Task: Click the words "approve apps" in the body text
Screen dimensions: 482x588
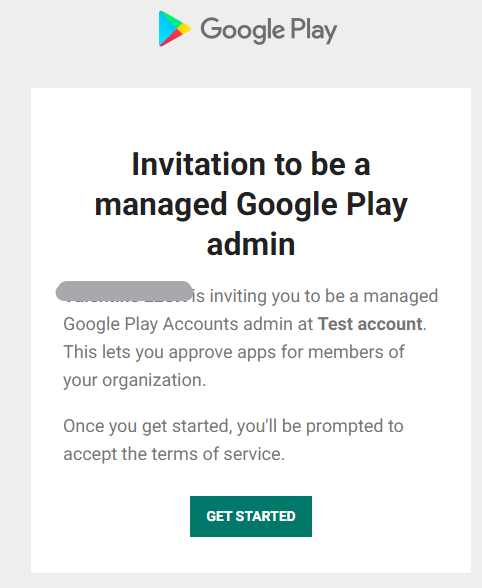Action: pyautogui.click(x=222, y=352)
